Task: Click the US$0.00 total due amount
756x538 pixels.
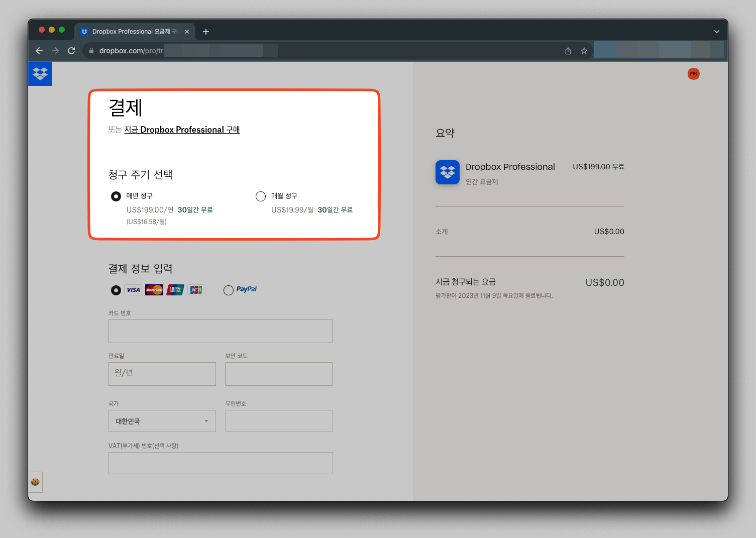Action: tap(605, 283)
